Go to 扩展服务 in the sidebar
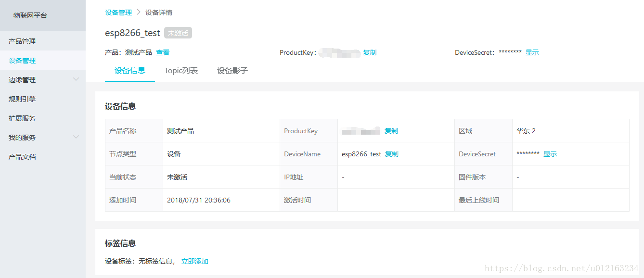 pos(22,118)
